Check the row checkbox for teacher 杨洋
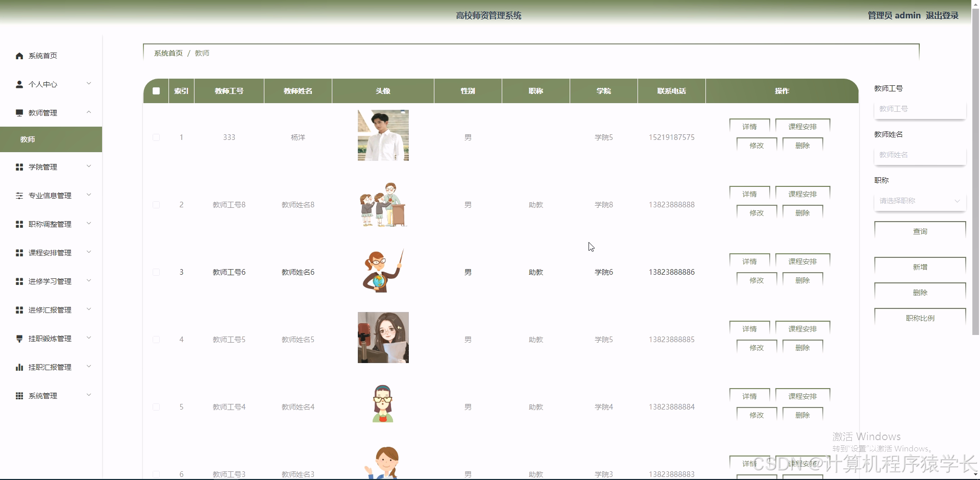The height and width of the screenshot is (480, 980). pyautogui.click(x=156, y=137)
